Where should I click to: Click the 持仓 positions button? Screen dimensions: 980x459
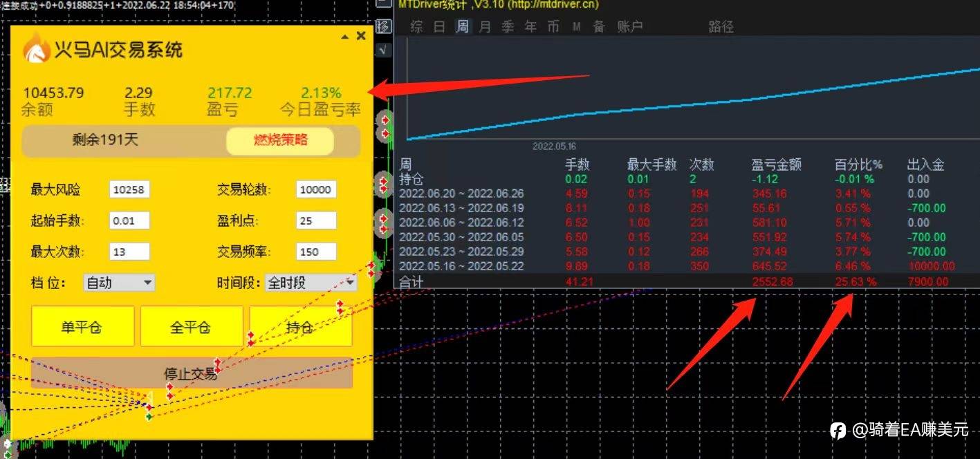pyautogui.click(x=300, y=326)
